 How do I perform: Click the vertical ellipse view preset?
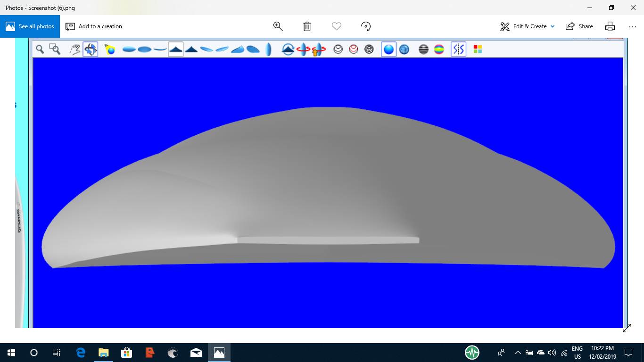click(269, 49)
